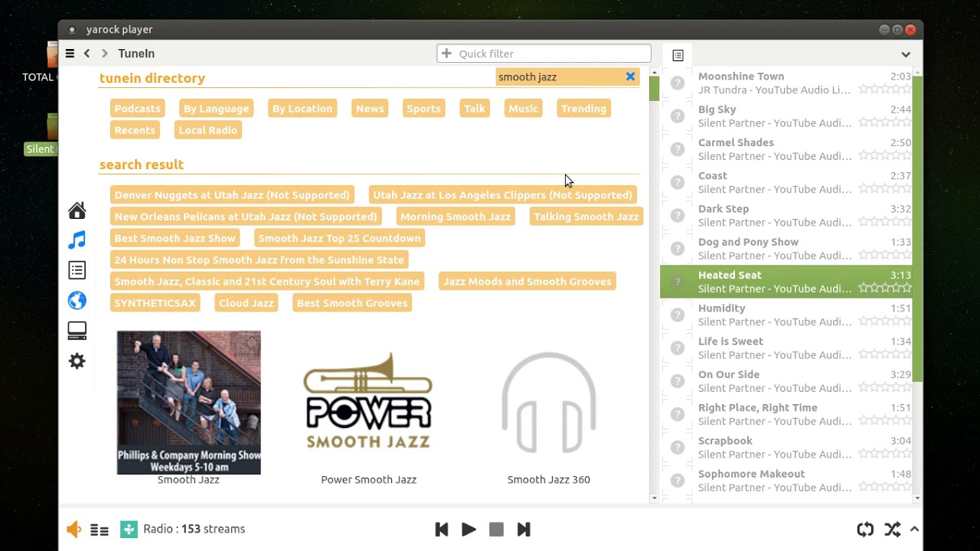Stop playback
Image resolution: width=980 pixels, height=551 pixels.
(496, 529)
